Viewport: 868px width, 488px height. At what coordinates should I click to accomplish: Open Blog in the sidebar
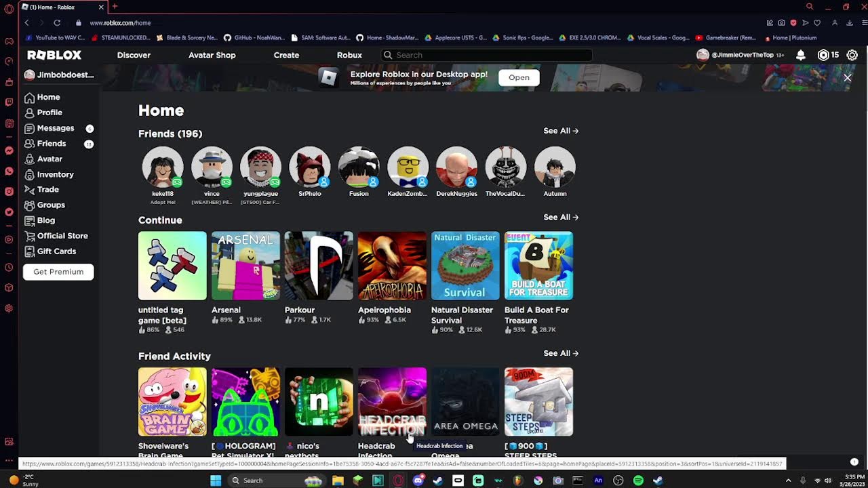pos(39,220)
